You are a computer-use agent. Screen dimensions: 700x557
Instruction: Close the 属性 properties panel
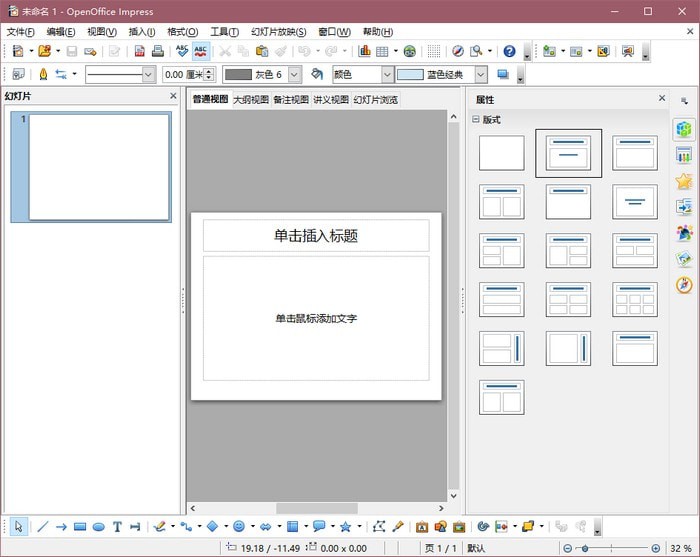coord(661,99)
